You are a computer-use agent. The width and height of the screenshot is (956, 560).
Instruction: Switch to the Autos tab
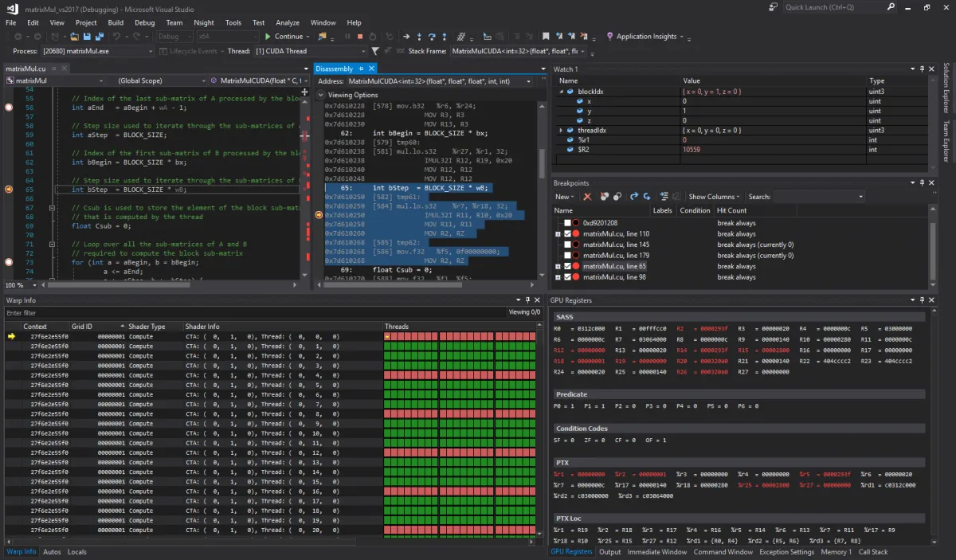tap(52, 552)
